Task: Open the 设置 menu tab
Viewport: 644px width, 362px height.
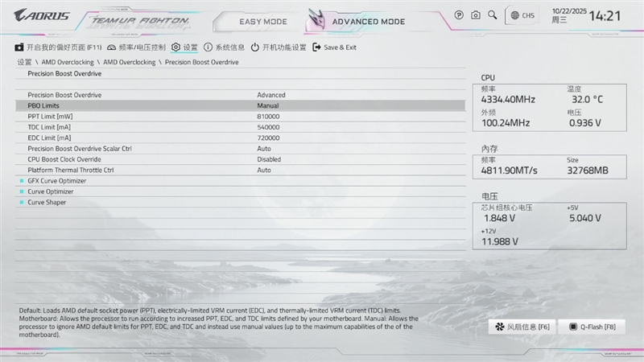Action: pyautogui.click(x=184, y=47)
